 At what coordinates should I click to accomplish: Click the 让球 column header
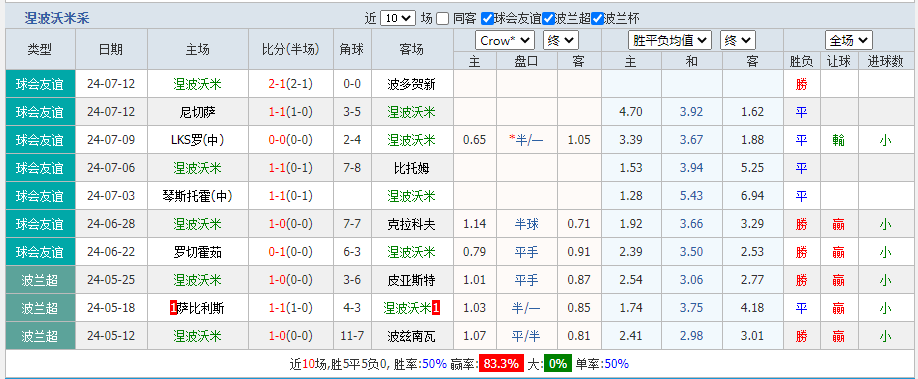coord(838,61)
